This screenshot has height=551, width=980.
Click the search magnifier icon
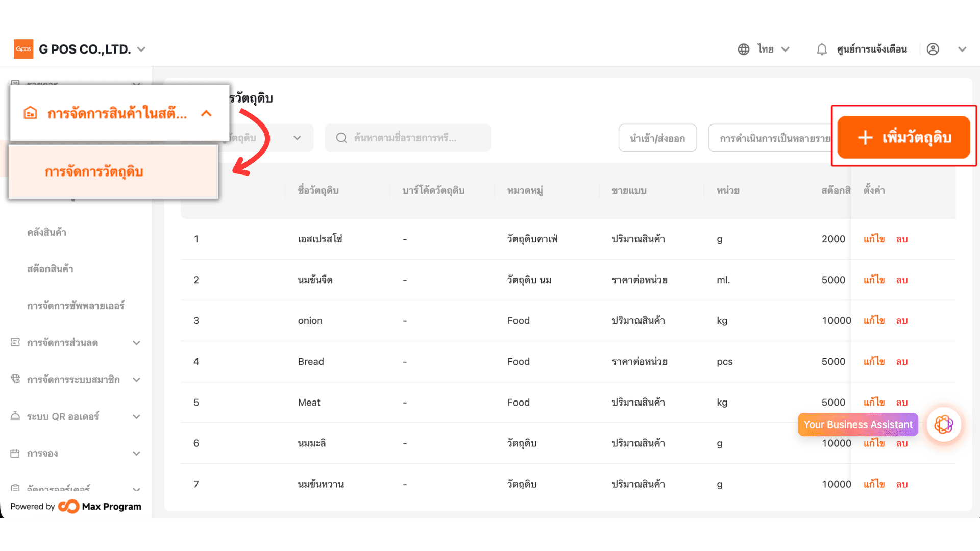pos(341,138)
